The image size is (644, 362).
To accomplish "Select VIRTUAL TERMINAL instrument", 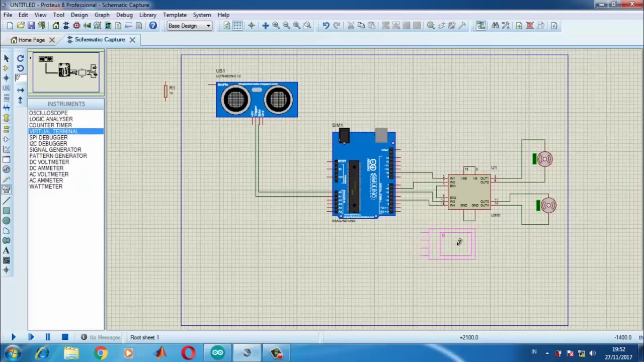I will coord(66,131).
